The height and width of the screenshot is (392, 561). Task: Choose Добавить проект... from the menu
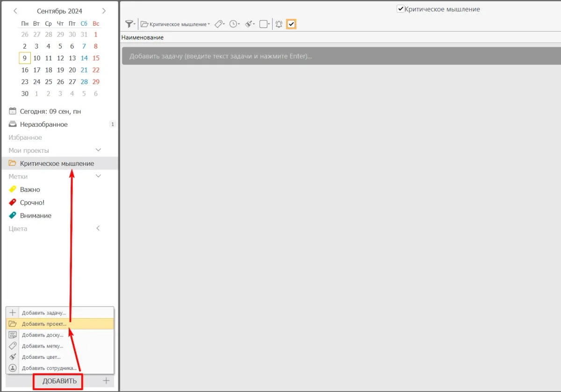click(x=44, y=324)
